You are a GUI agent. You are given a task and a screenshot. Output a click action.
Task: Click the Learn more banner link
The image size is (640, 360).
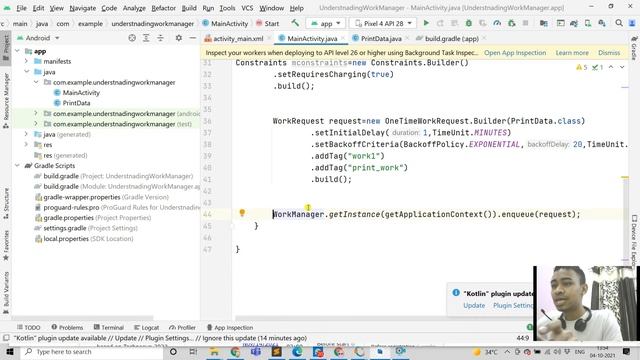coord(572,53)
